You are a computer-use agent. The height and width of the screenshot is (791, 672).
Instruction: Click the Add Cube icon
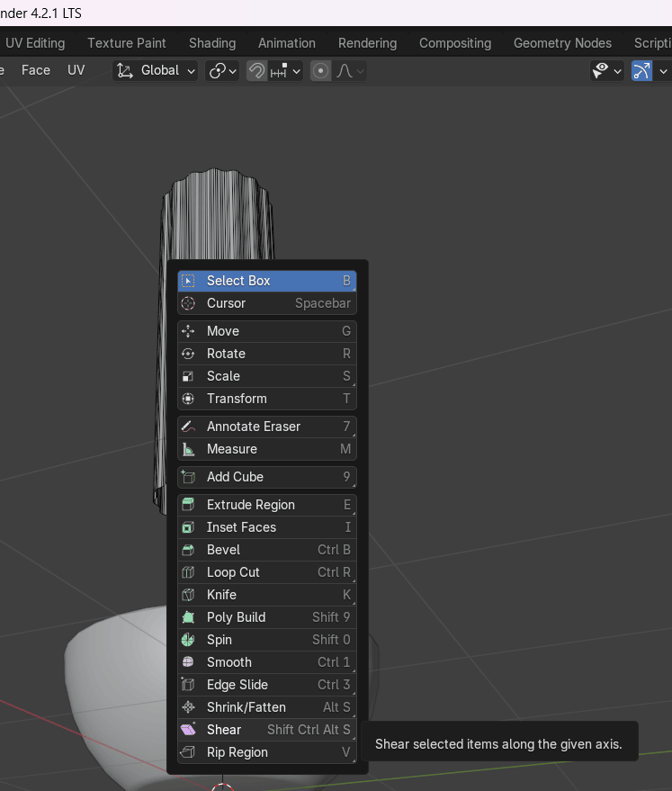point(188,477)
